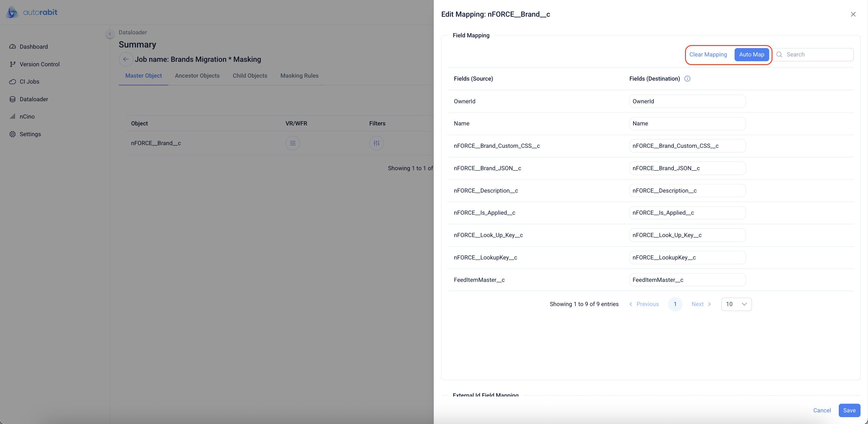
Task: Switch to the Ancestor Objects tab
Action: pos(197,76)
